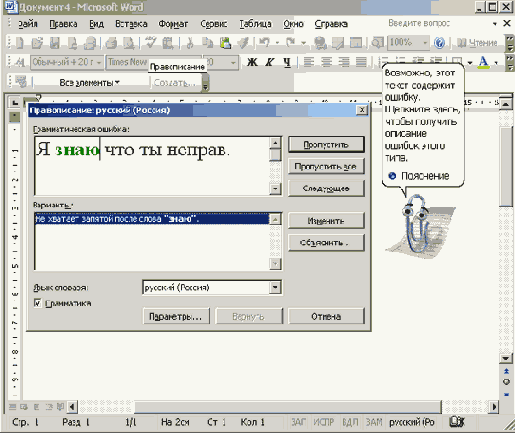
Task: Uncheck the Грамматика checkbox
Action: point(38,303)
